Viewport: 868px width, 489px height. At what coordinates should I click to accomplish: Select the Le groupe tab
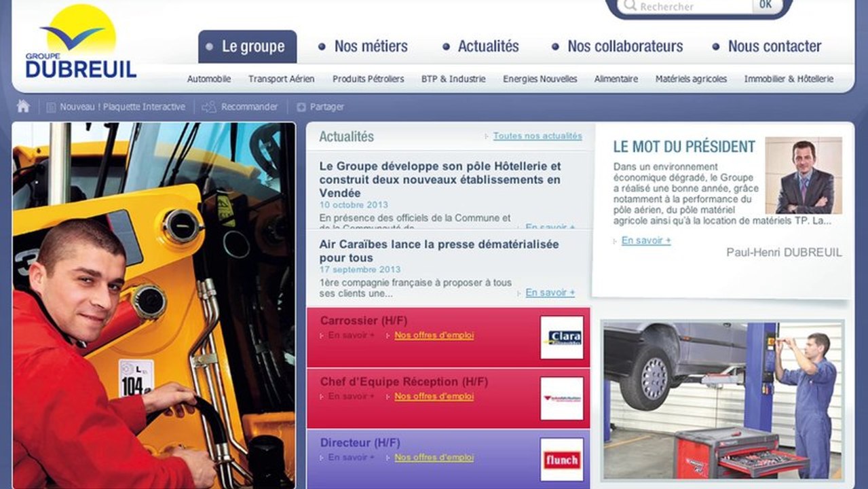pyautogui.click(x=247, y=47)
